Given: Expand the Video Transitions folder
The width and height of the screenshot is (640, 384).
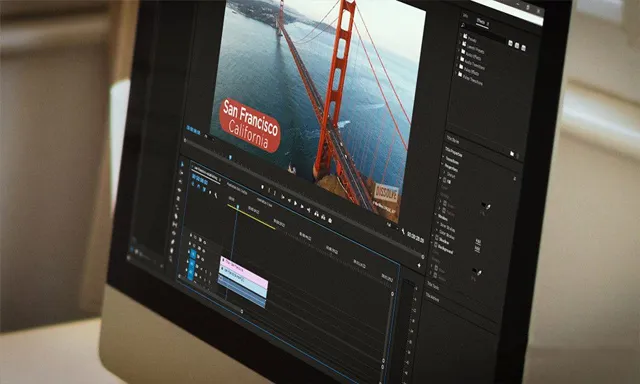Looking at the screenshot, I should (x=456, y=73).
